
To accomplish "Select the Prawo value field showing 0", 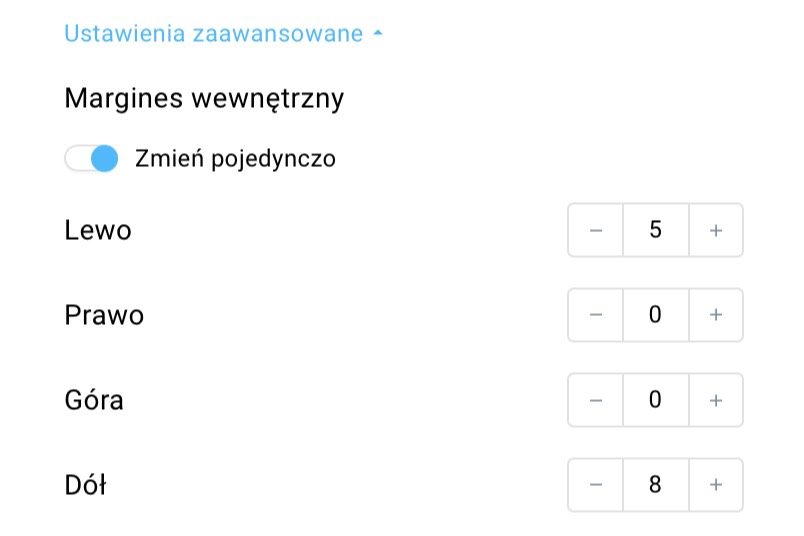I will pyautogui.click(x=656, y=315).
